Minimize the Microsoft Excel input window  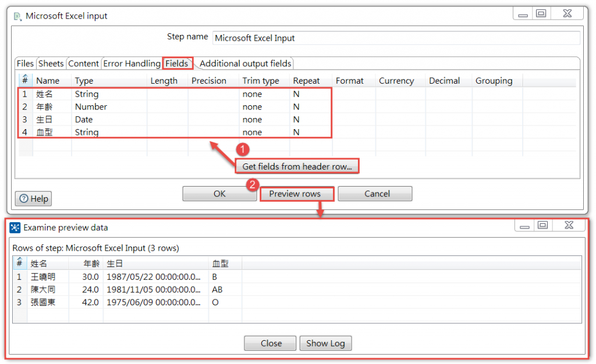[523, 14]
